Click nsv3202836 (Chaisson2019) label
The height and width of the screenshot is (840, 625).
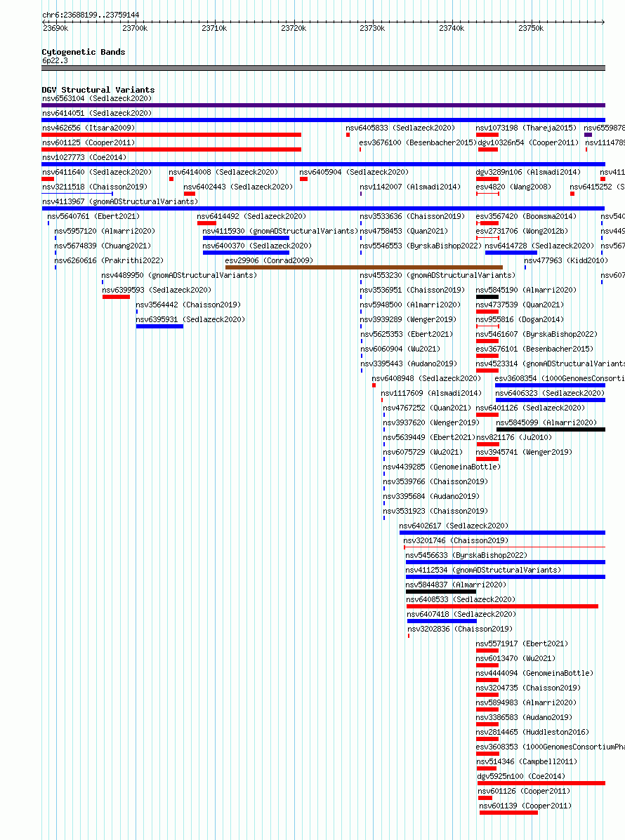pyautogui.click(x=461, y=629)
